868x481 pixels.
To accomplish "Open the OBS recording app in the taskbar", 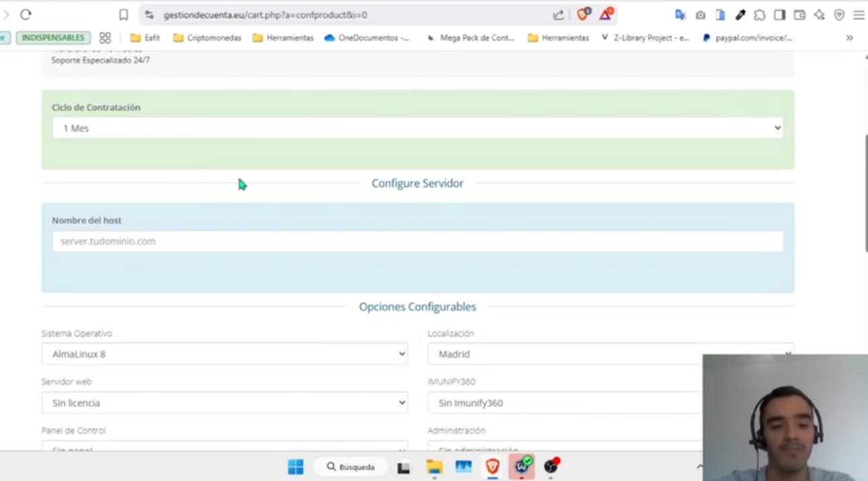I will point(551,466).
